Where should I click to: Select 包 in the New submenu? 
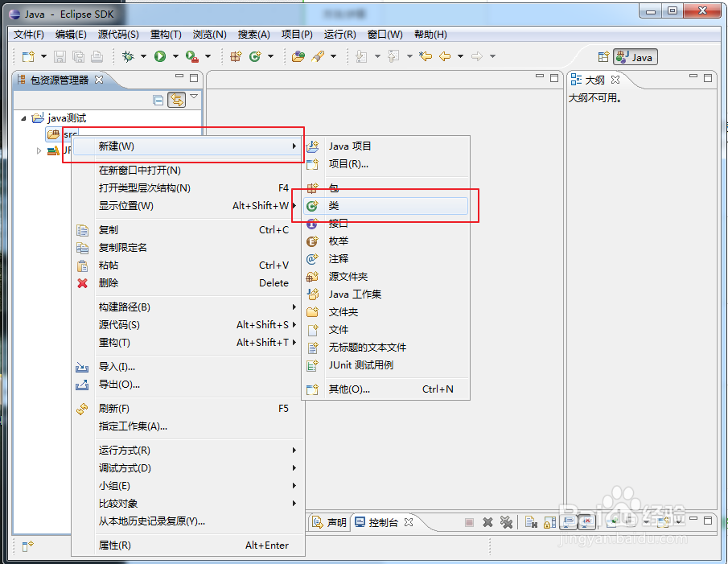click(x=385, y=188)
